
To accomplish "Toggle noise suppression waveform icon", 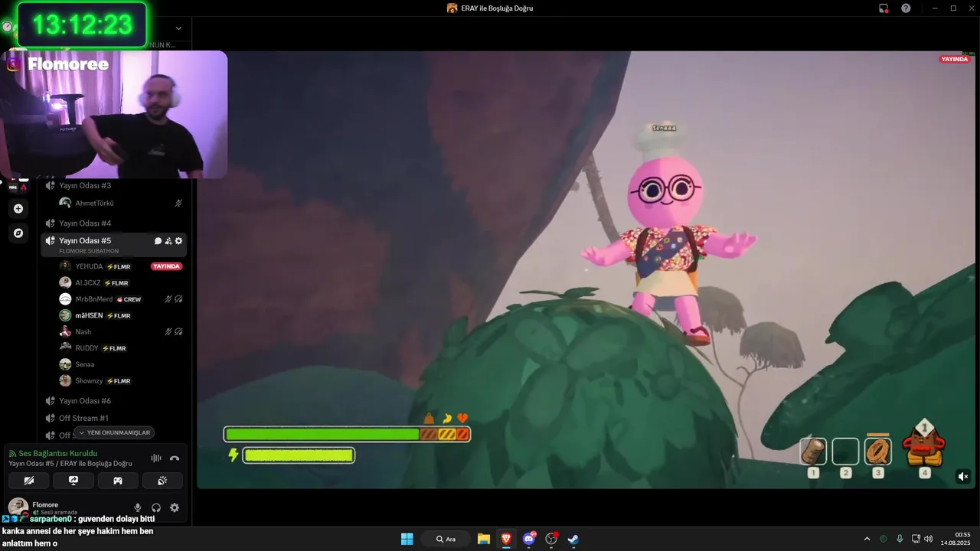I will 156,458.
